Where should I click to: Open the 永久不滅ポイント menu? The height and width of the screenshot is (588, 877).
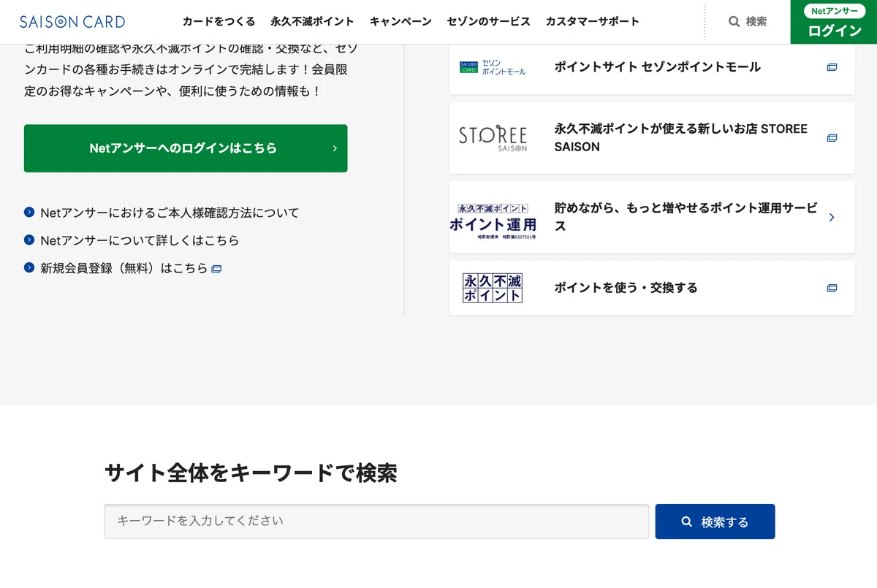click(x=312, y=22)
